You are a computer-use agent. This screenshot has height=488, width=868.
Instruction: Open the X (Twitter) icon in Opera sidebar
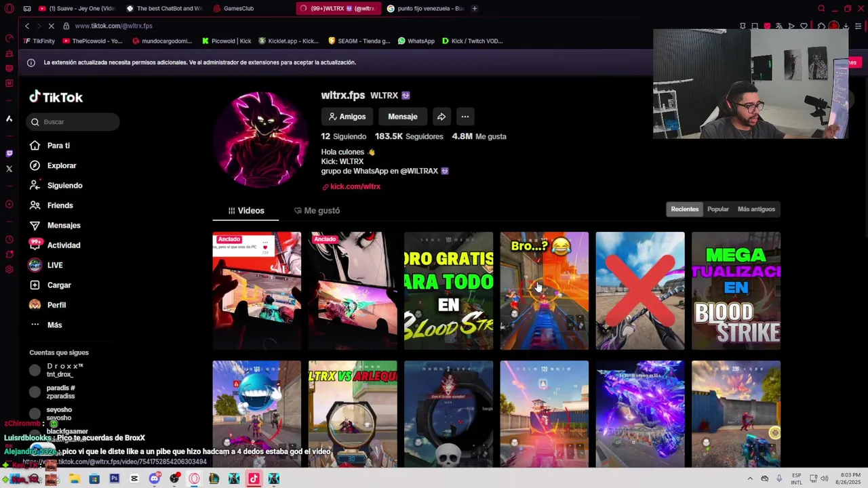pyautogui.click(x=9, y=169)
